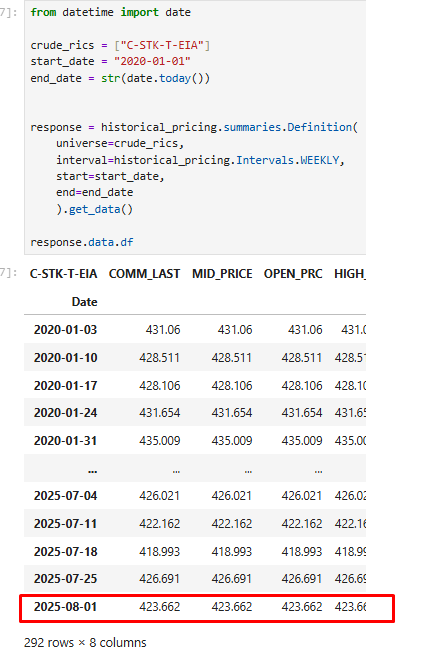Click the 292 rows × 8 columns summary
The height and width of the screenshot is (661, 445).
pyautogui.click(x=85, y=642)
